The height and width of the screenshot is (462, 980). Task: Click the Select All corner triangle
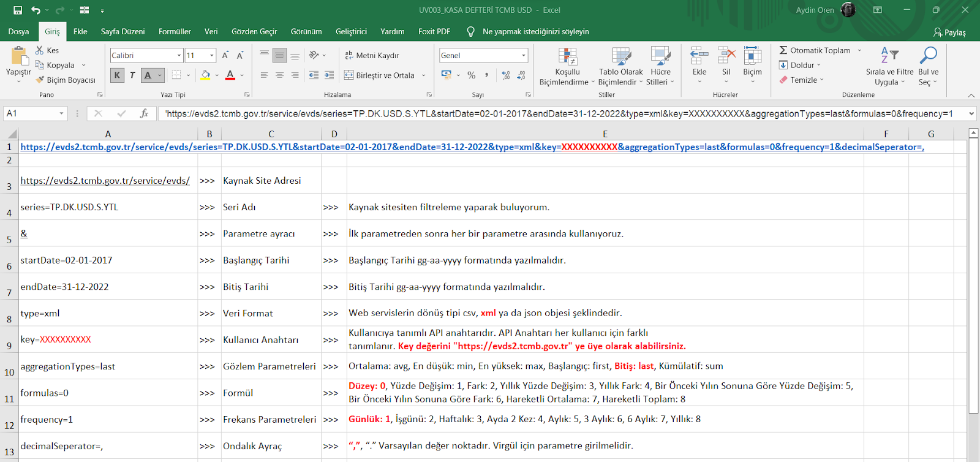click(11, 134)
